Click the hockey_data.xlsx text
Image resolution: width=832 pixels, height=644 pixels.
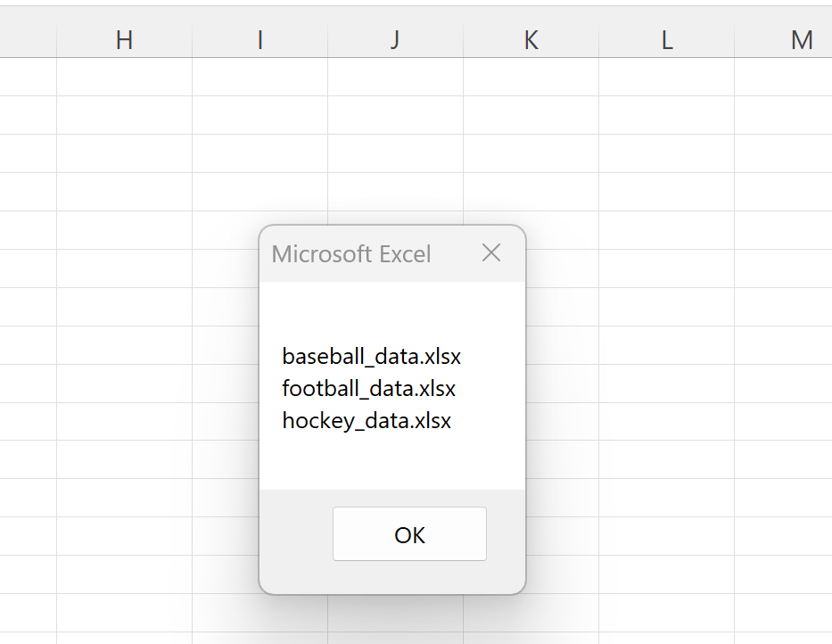point(367,420)
